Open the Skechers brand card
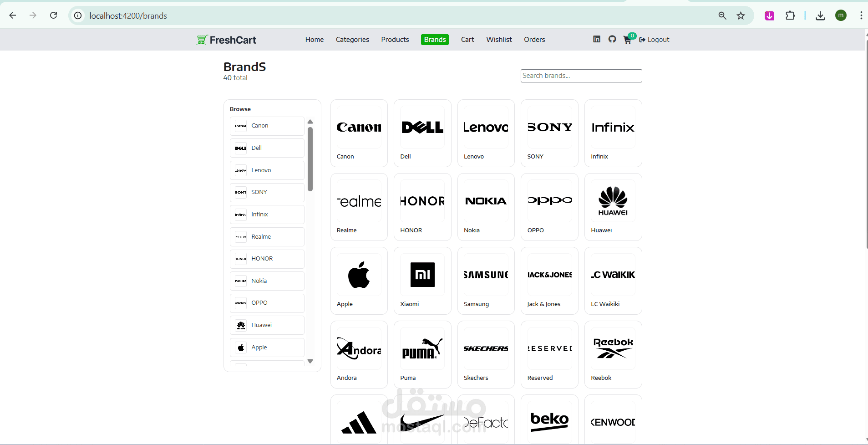This screenshot has width=868, height=445. (x=486, y=355)
